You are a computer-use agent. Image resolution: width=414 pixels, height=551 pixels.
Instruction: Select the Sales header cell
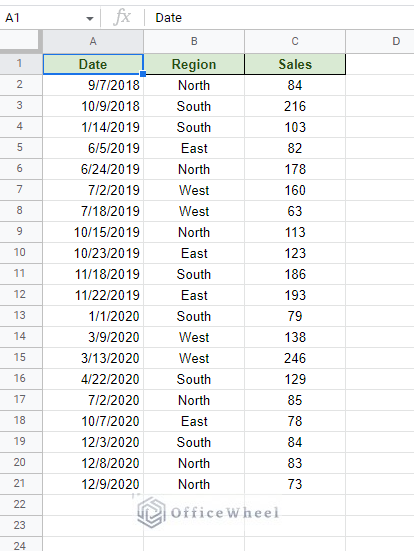(295, 64)
